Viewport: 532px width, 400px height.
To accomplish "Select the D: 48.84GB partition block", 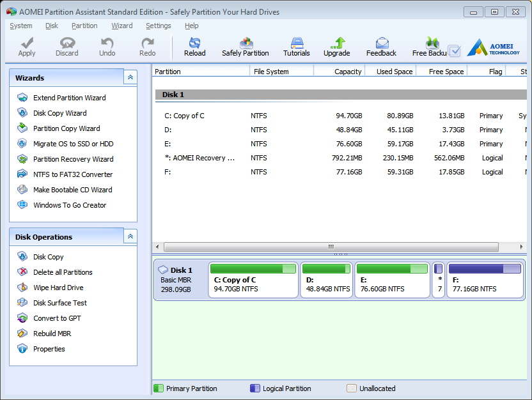I will click(x=327, y=280).
